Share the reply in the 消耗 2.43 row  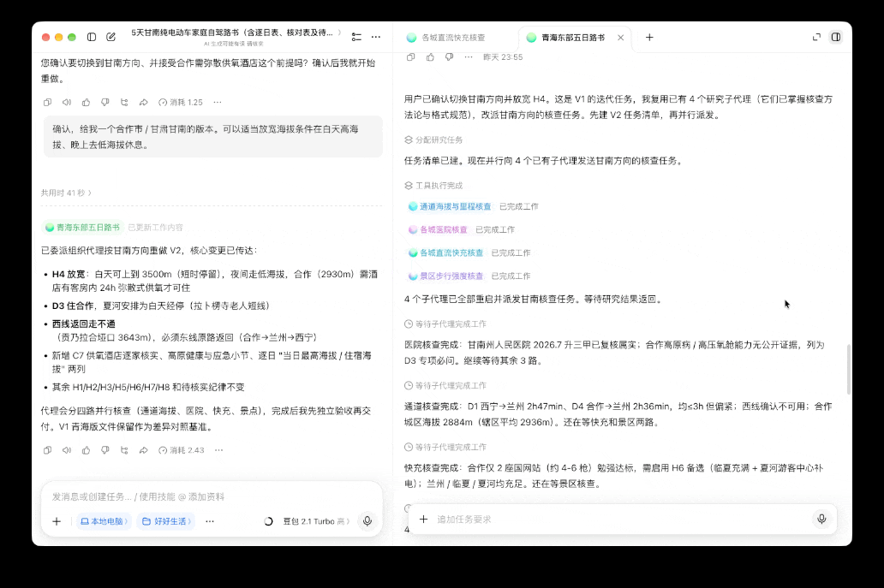pos(143,450)
